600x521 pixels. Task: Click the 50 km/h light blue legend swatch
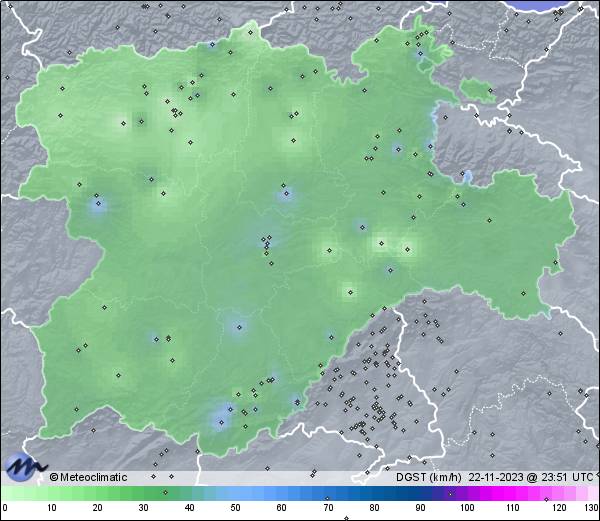(x=234, y=494)
